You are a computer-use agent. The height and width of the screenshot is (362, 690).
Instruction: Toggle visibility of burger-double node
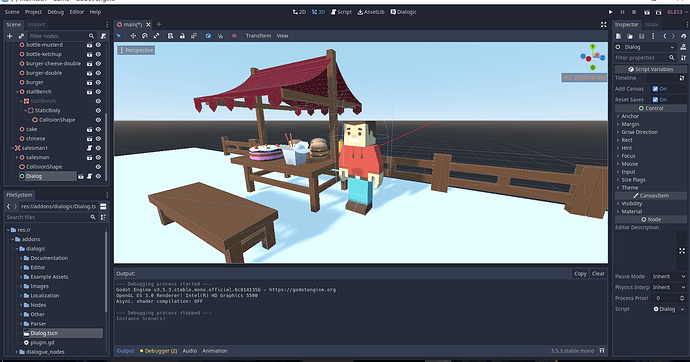tap(98, 73)
